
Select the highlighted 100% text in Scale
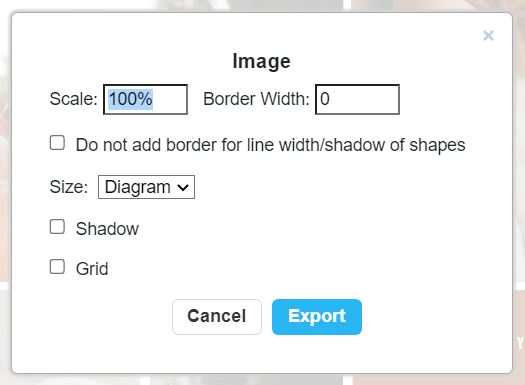131,99
